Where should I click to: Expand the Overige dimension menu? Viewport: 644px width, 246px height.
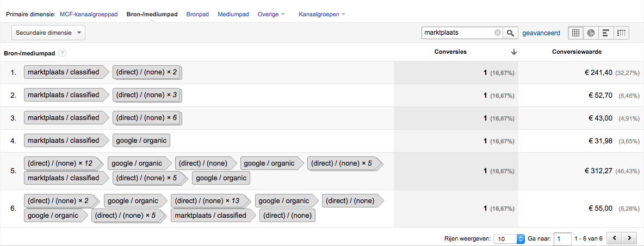pyautogui.click(x=271, y=14)
